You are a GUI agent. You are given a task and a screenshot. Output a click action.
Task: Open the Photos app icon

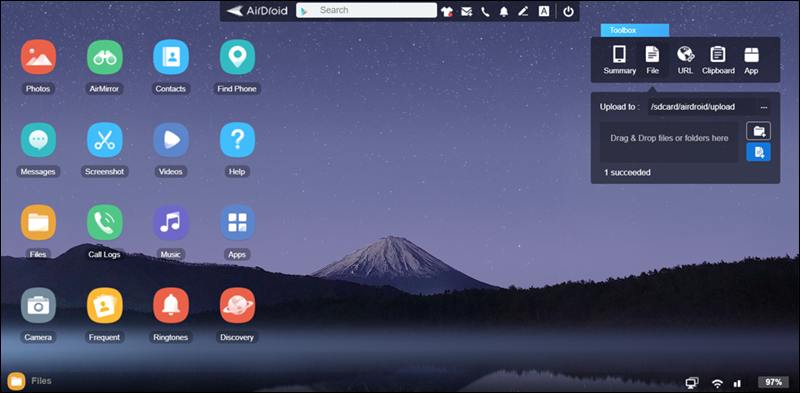[38, 57]
